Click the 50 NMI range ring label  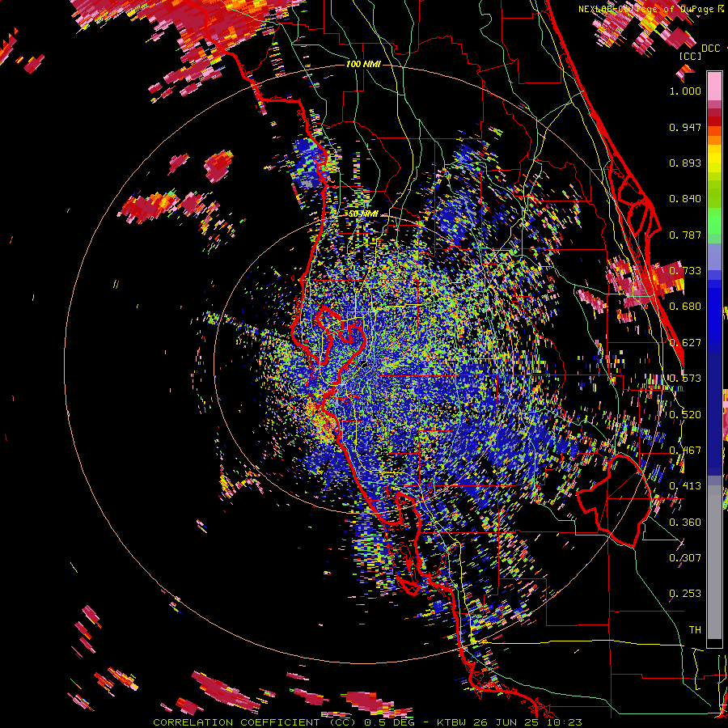coord(362,214)
